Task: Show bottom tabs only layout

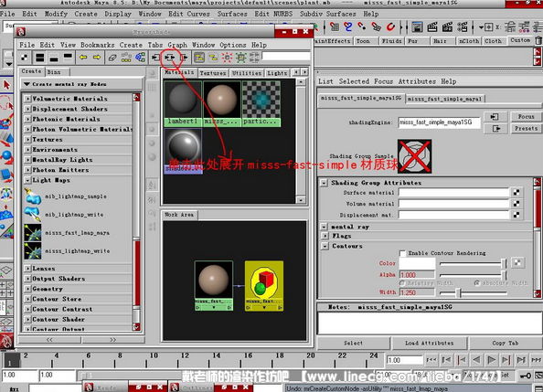Action: click(54, 58)
